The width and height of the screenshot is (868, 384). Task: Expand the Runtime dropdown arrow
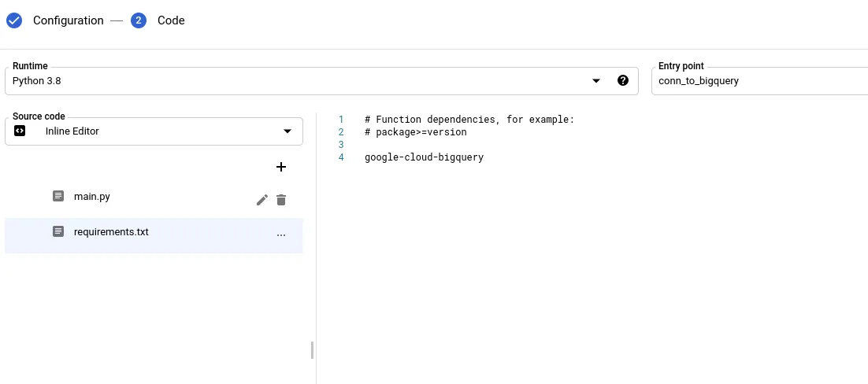[x=596, y=80]
